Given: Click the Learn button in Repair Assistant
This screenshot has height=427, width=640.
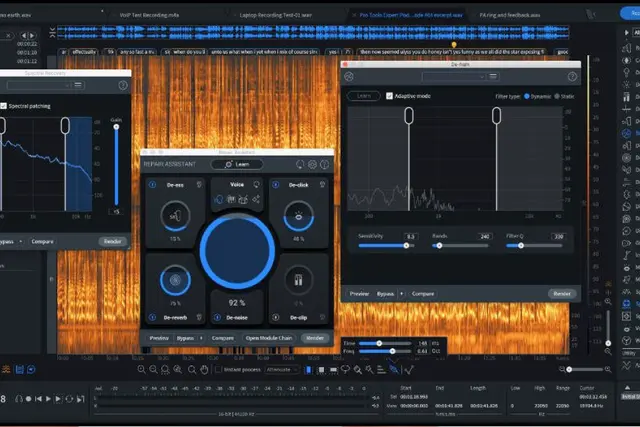Looking at the screenshot, I should pos(237,164).
